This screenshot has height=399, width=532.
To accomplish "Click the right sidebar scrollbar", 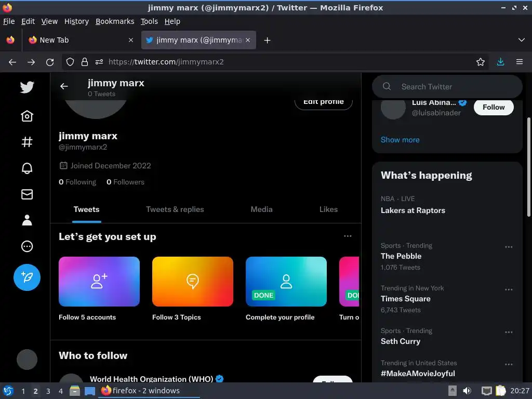I will click(528, 167).
